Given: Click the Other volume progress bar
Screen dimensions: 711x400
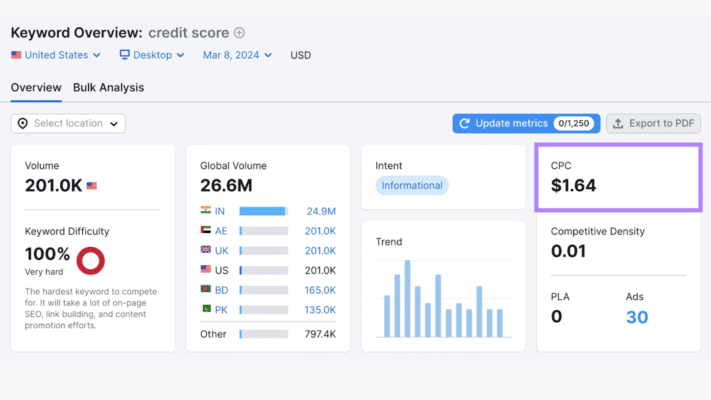Looking at the screenshot, I should 263,334.
